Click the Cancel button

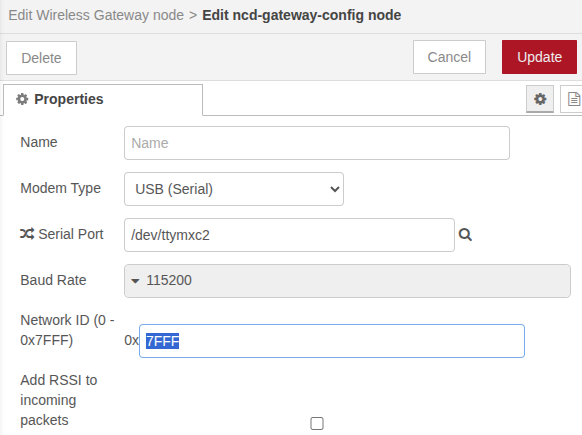(449, 57)
